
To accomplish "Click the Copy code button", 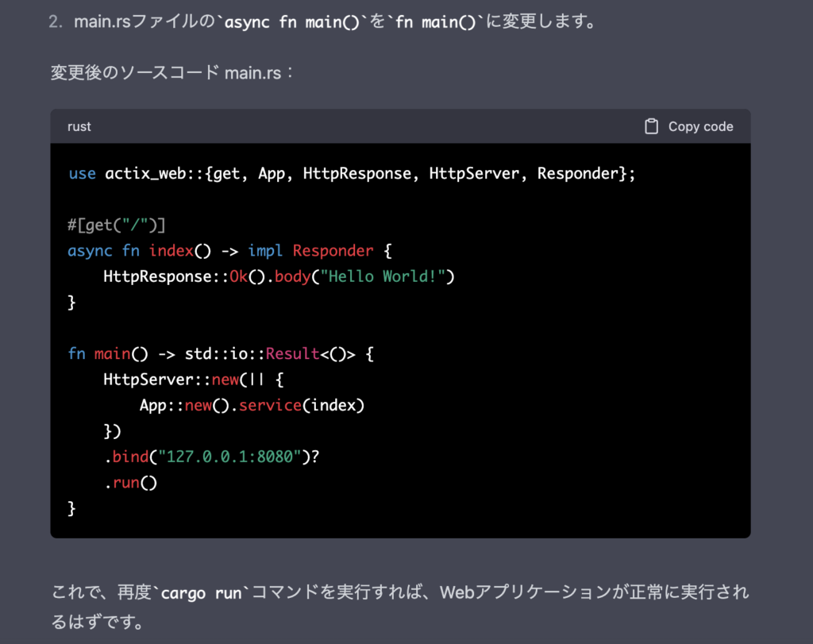I will pyautogui.click(x=688, y=126).
